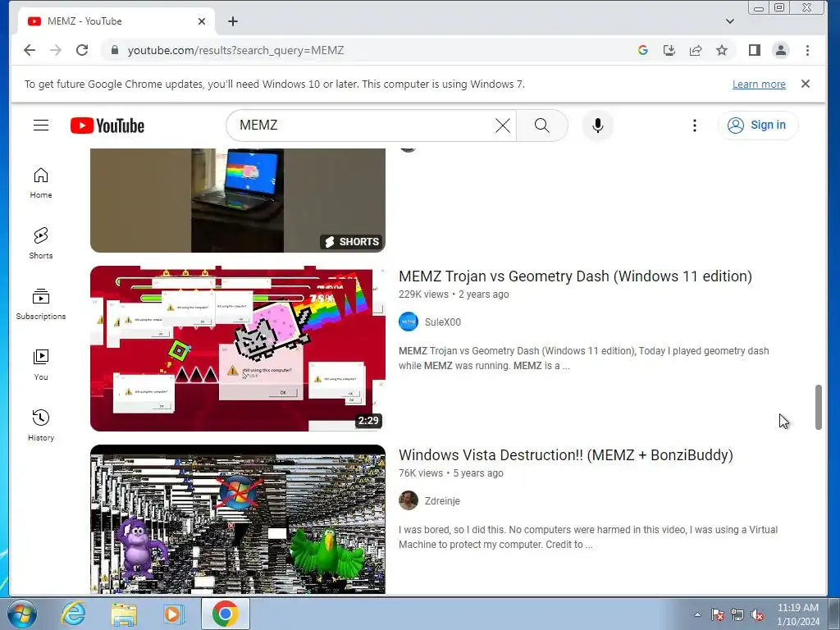This screenshot has height=630, width=840.
Task: Open MEMZ Trojan vs Geometry Dash title
Action: (575, 276)
